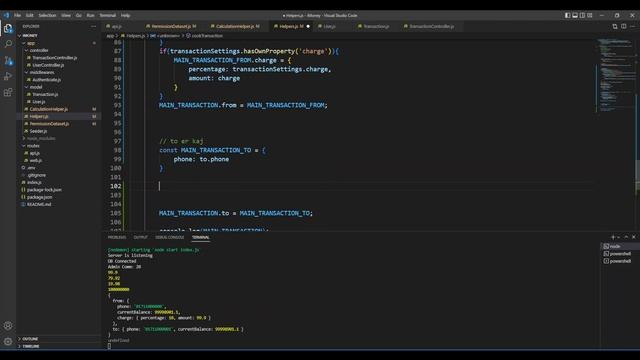Viewport: 640px width, 360px height.
Task: Open the View menu
Action: coord(66,15)
